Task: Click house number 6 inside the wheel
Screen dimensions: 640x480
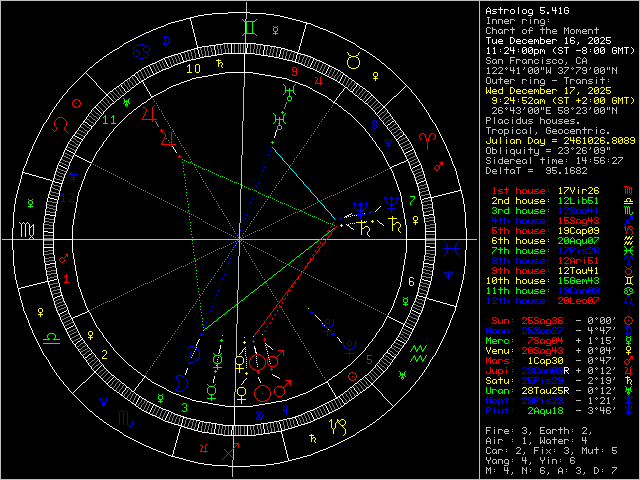Action: point(411,281)
